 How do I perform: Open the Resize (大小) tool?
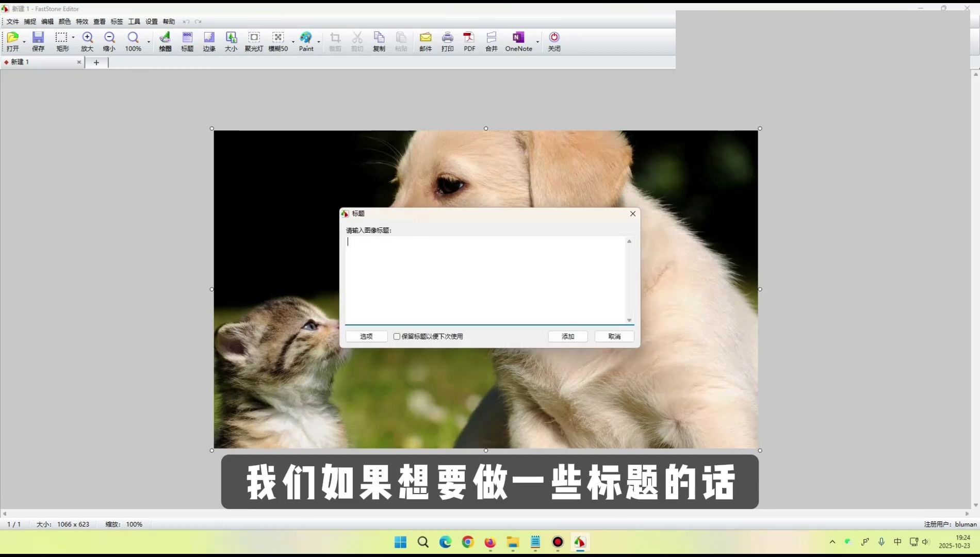231,41
